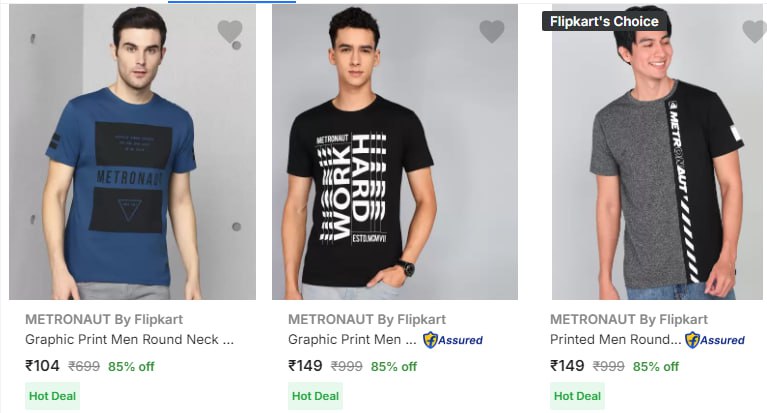Image resolution: width=767 pixels, height=413 pixels.
Task: Add grey-black t-shirt to wishlist via heart
Action: point(754,32)
